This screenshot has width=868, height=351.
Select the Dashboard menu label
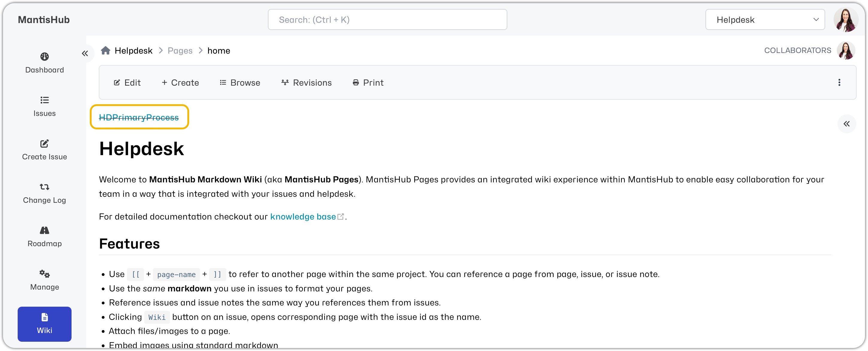coord(45,70)
